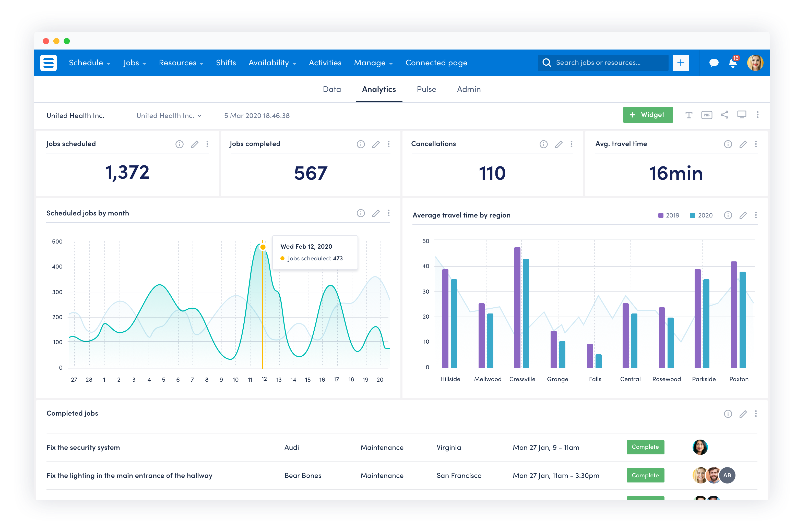This screenshot has width=808, height=532.
Task: Open the Shifts menu item
Action: (226, 63)
